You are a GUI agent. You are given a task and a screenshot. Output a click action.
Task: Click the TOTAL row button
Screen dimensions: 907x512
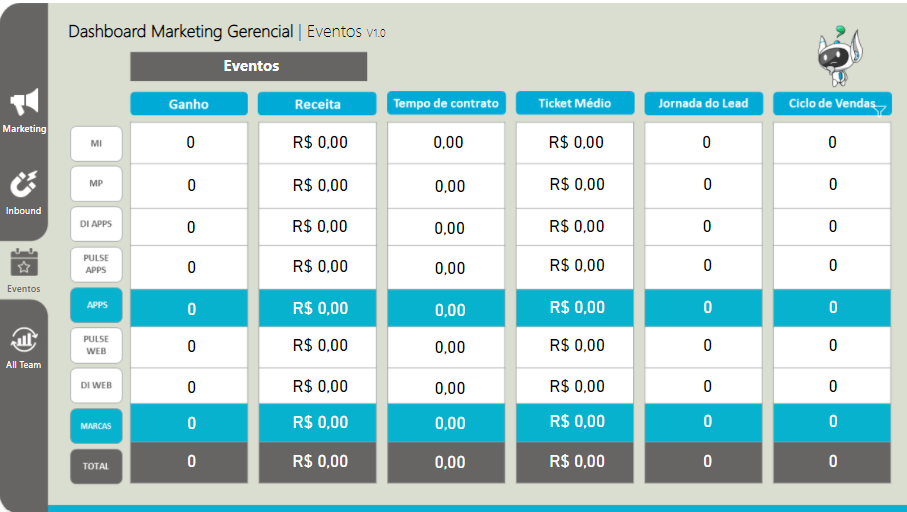[97, 466]
